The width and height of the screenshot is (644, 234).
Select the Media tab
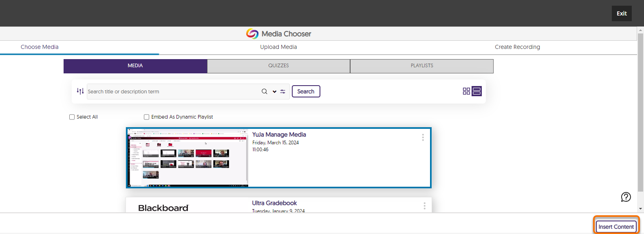point(135,66)
